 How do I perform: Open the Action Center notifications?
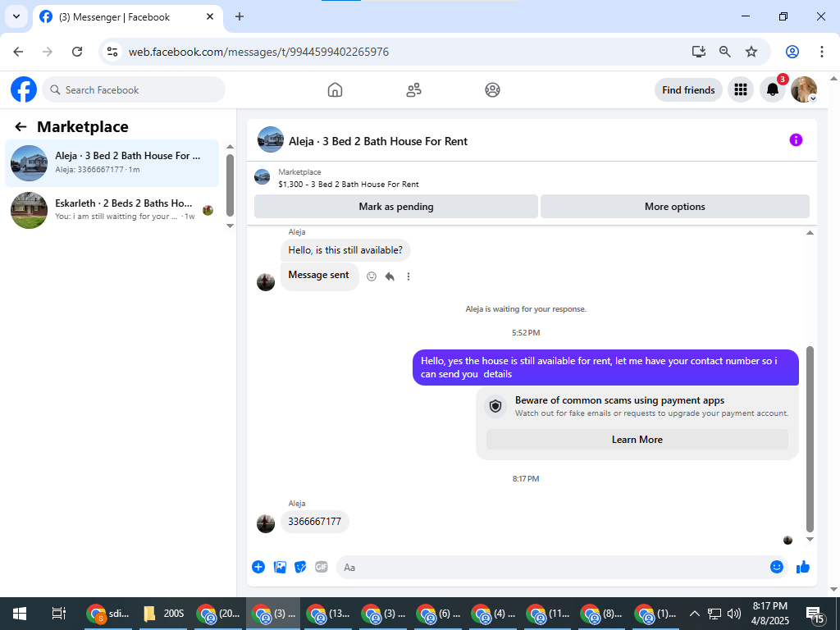tap(816, 615)
